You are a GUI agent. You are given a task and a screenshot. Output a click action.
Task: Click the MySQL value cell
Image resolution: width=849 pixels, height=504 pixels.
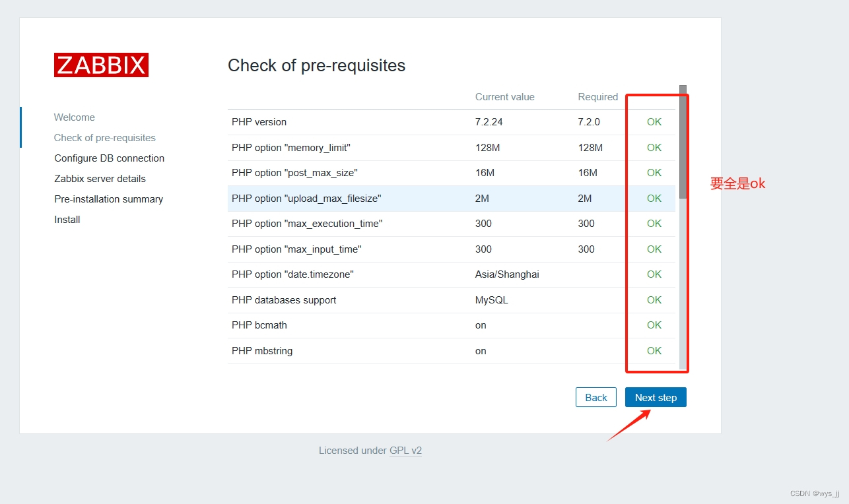492,300
